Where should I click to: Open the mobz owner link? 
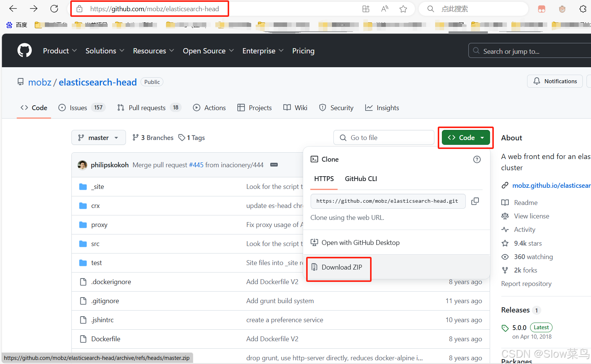click(x=40, y=82)
